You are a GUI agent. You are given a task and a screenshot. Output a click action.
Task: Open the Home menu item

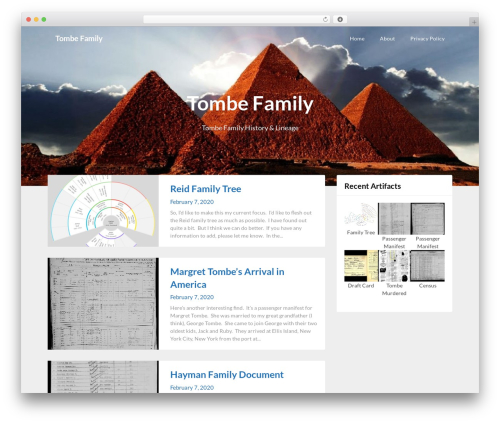click(357, 39)
